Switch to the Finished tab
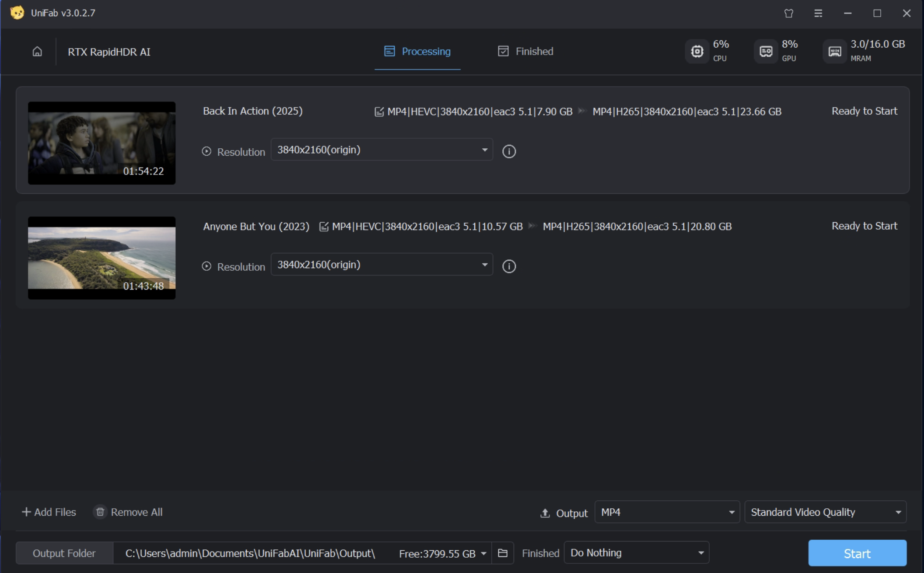The height and width of the screenshot is (573, 924). (525, 52)
